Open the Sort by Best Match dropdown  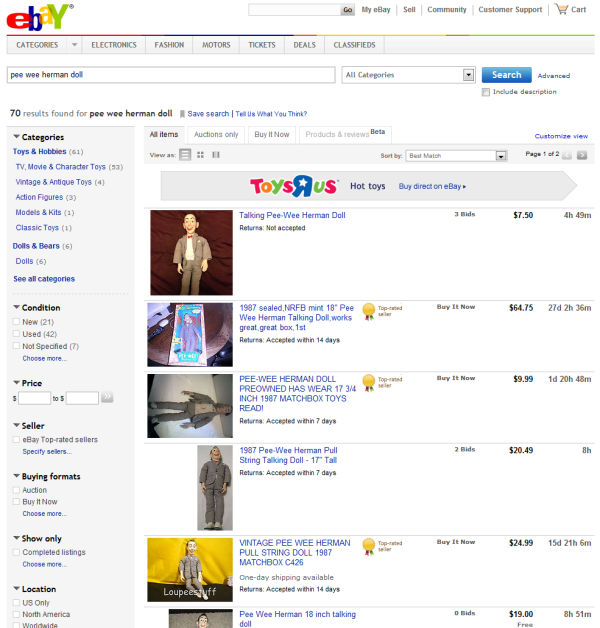pyautogui.click(x=457, y=156)
